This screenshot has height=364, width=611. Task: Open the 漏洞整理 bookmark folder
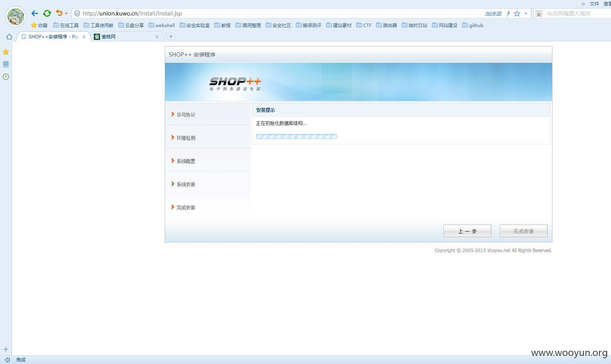click(248, 25)
